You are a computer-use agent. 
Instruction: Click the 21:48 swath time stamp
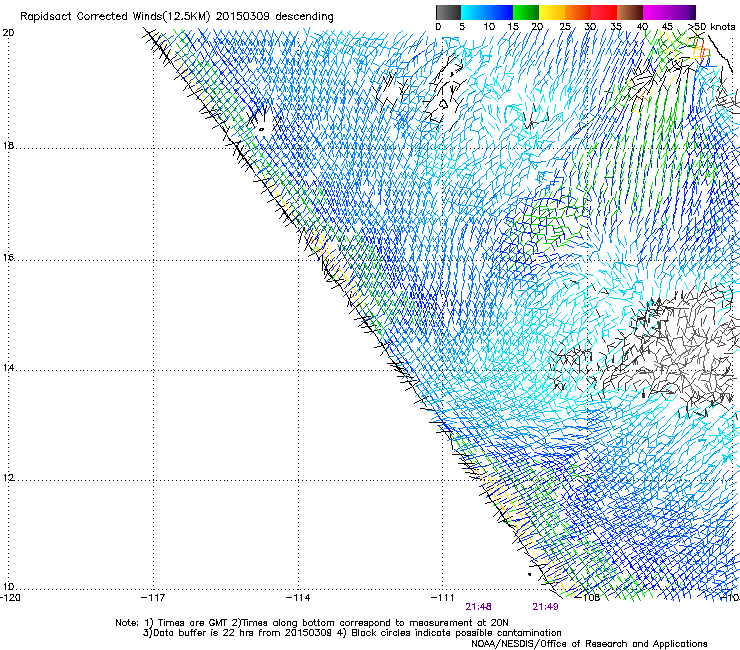pos(479,607)
